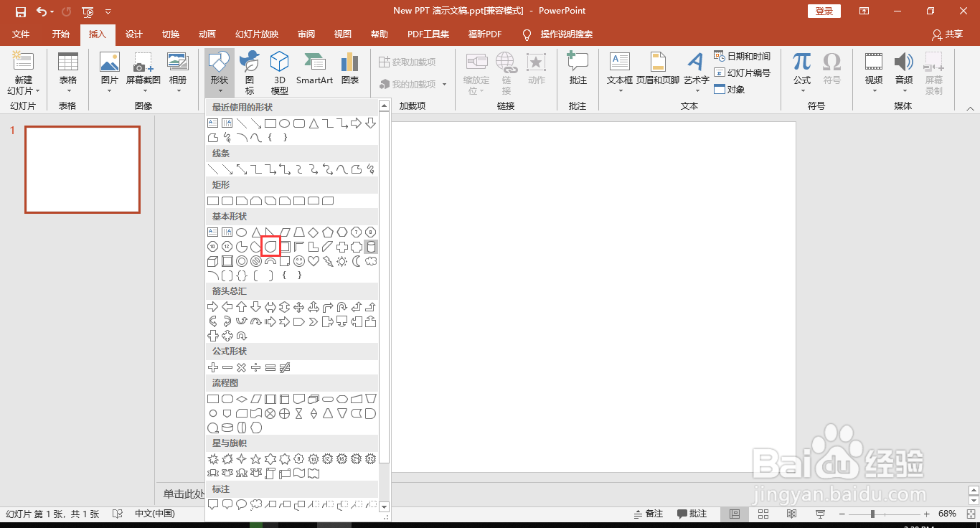
Task: Pick the Division equation shape
Action: [x=256, y=367]
